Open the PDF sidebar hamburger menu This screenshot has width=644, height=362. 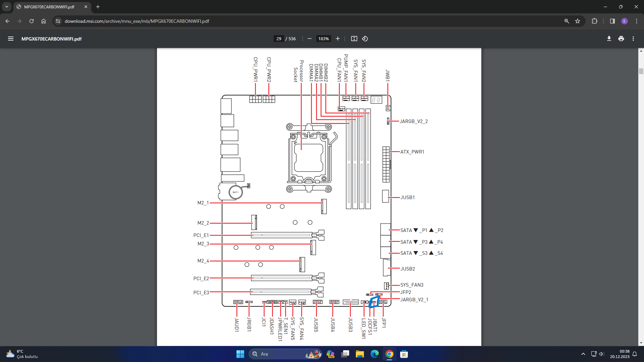coord(11,39)
